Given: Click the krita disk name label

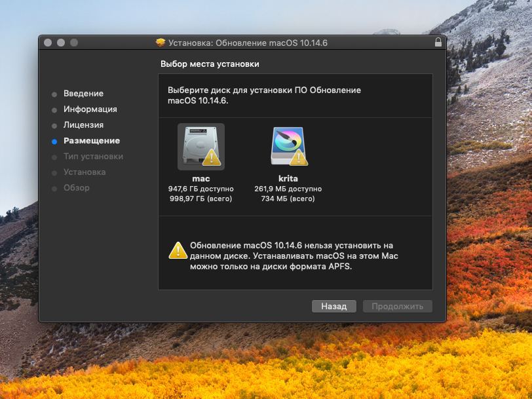Looking at the screenshot, I should tap(288, 178).
